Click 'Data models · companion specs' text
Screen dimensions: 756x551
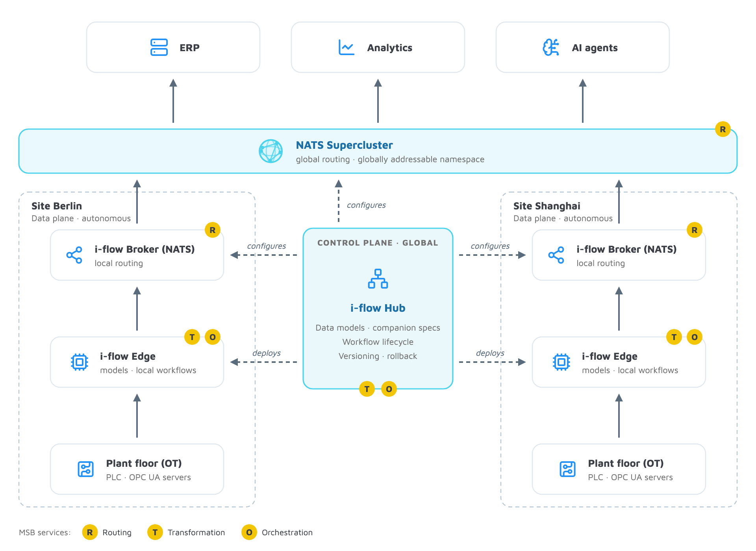point(378,328)
